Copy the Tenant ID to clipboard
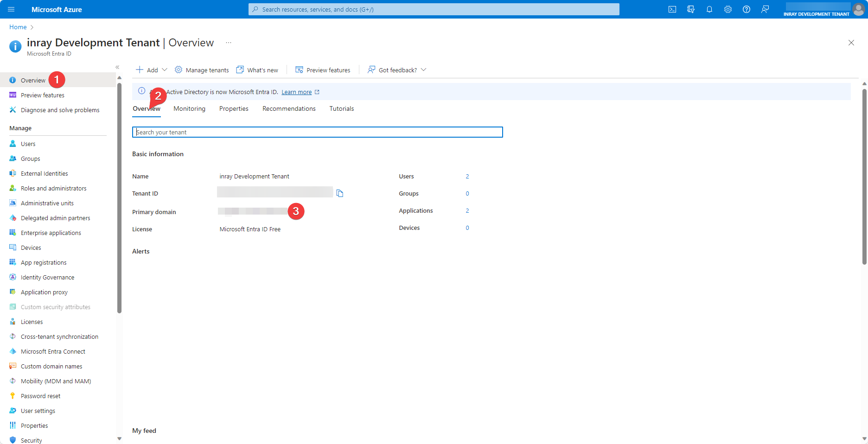The width and height of the screenshot is (868, 444). (x=339, y=193)
